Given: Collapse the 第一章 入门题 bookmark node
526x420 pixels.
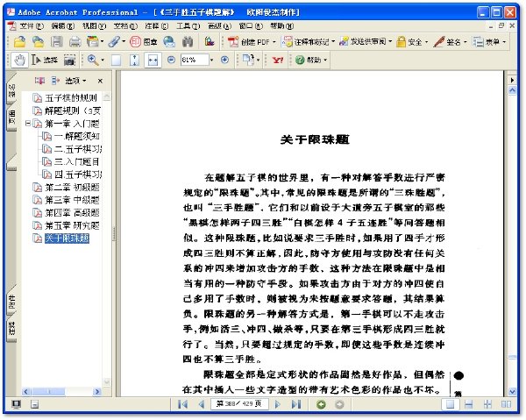Looking at the screenshot, I should 28,124.
